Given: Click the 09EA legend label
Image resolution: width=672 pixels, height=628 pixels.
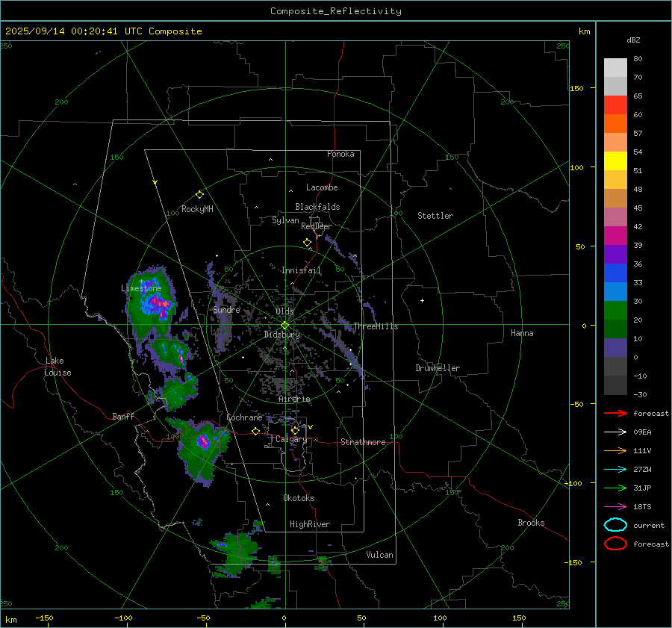Looking at the screenshot, I should click(x=642, y=432).
